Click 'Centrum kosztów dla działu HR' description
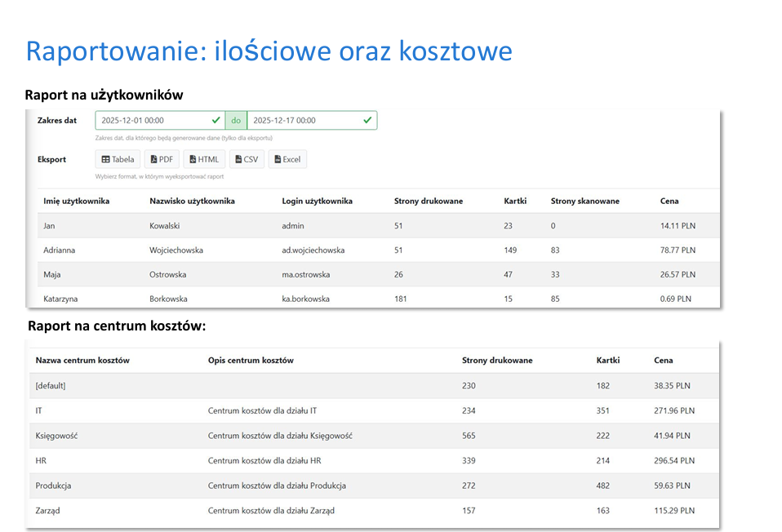The height and width of the screenshot is (532, 782). tap(264, 461)
